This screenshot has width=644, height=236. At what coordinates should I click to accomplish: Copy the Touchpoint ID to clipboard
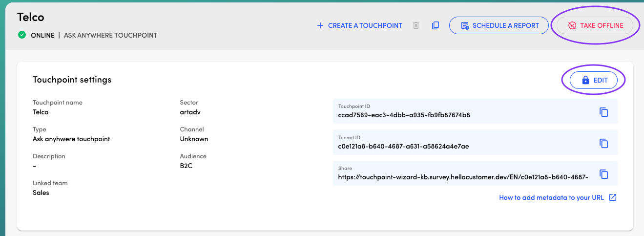click(x=603, y=112)
